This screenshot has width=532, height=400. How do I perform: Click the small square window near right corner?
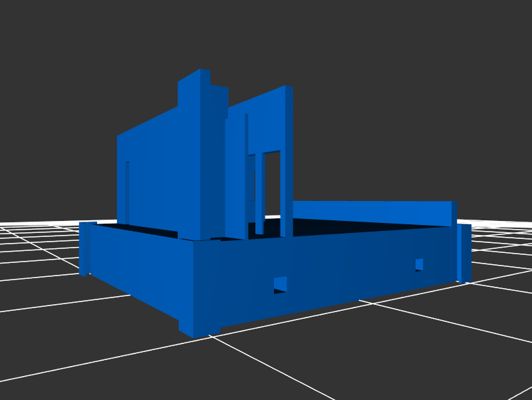(x=419, y=264)
